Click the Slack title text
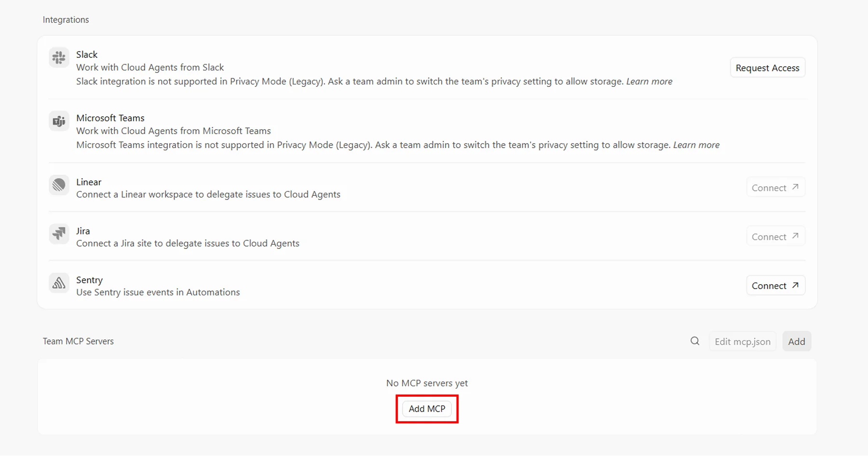868x456 pixels. click(x=87, y=55)
